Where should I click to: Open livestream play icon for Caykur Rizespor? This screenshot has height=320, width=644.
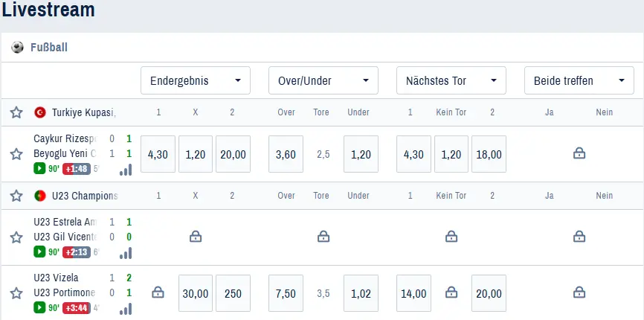click(x=39, y=168)
